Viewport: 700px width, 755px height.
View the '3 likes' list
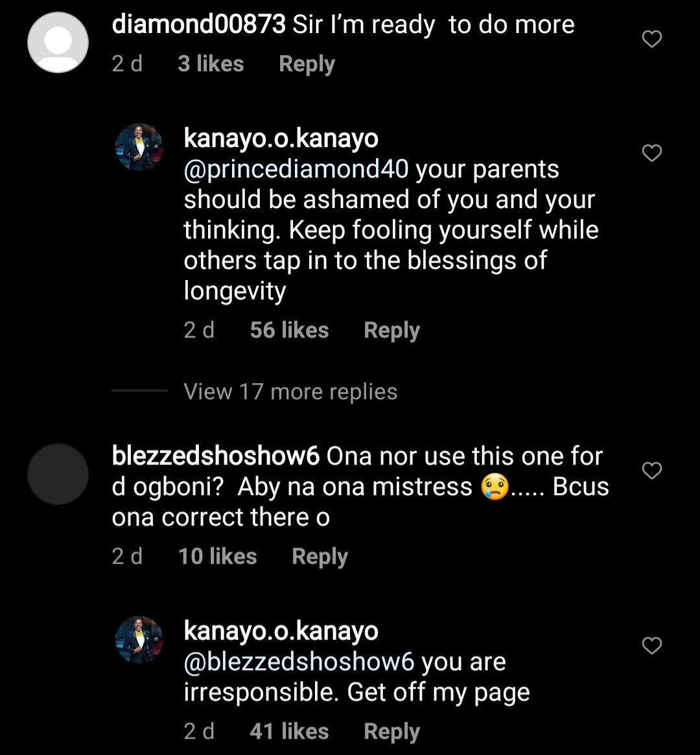point(211,64)
